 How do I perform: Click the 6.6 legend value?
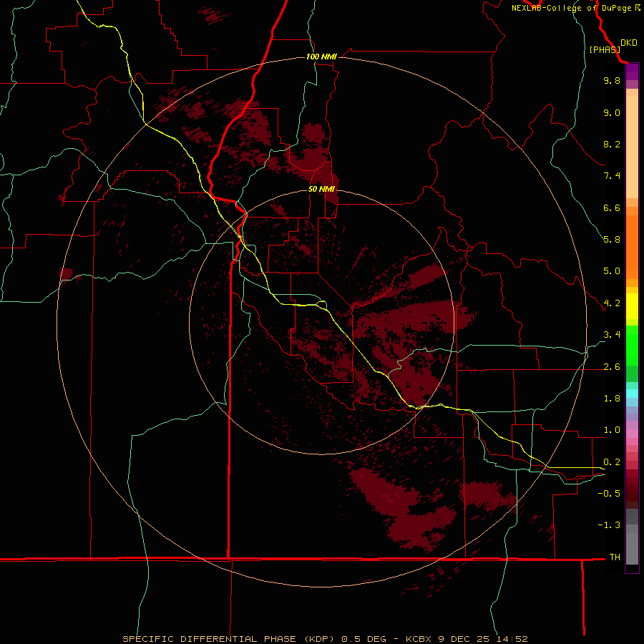point(612,208)
